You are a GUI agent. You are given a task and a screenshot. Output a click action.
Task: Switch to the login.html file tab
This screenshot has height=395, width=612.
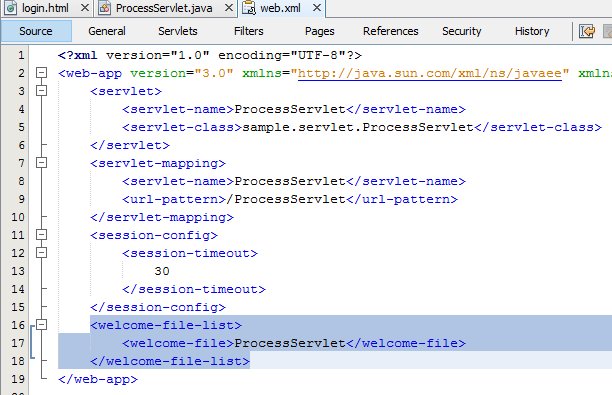[45, 8]
